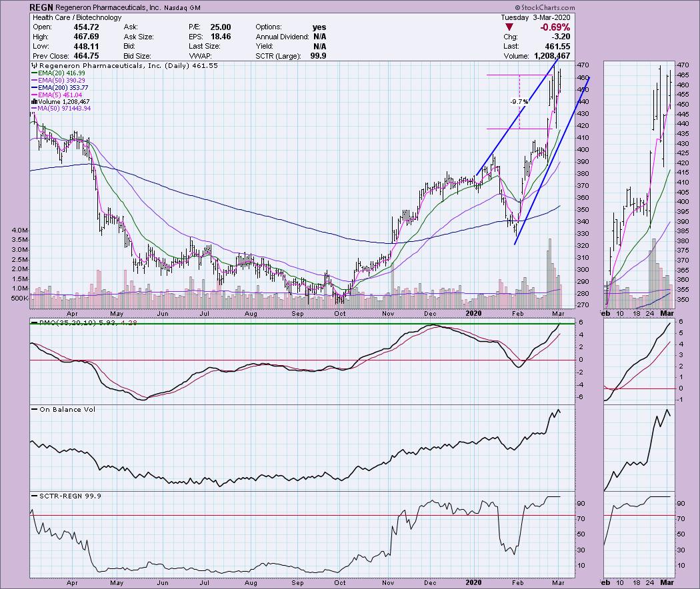The image size is (700, 589).
Task: Click the Annual Dividend N/A value
Action: tap(319, 37)
